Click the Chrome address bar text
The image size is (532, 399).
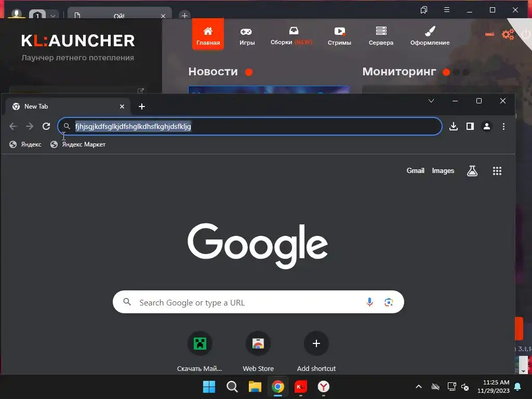(x=133, y=127)
